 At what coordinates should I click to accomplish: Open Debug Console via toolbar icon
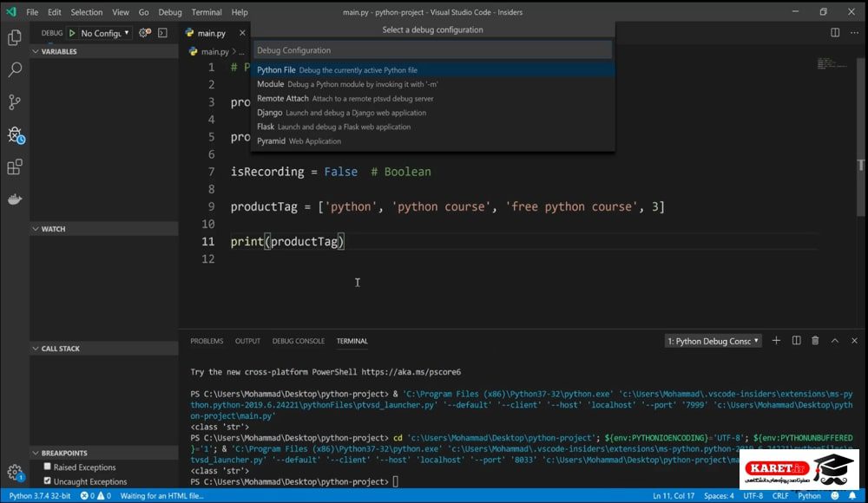click(x=163, y=33)
